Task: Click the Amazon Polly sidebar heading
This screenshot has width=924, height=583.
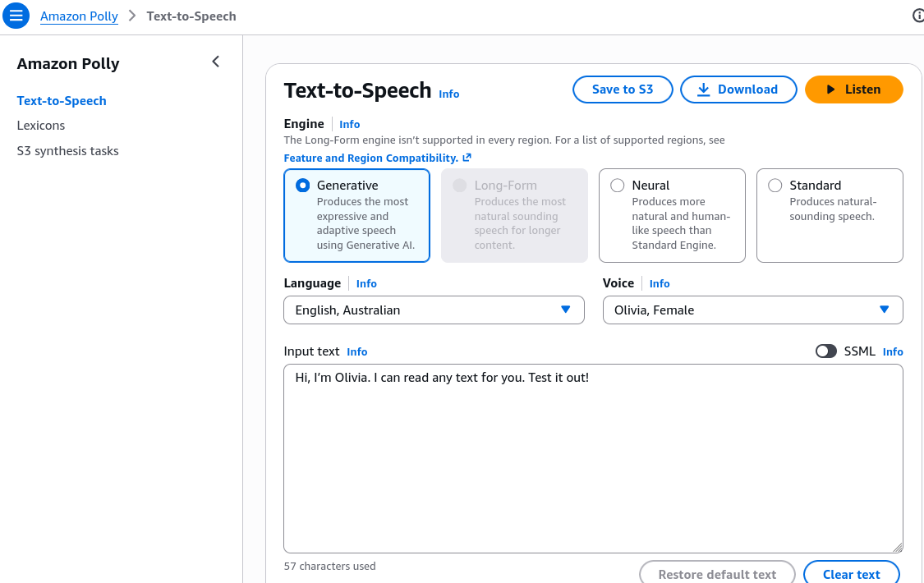Action: tap(68, 63)
